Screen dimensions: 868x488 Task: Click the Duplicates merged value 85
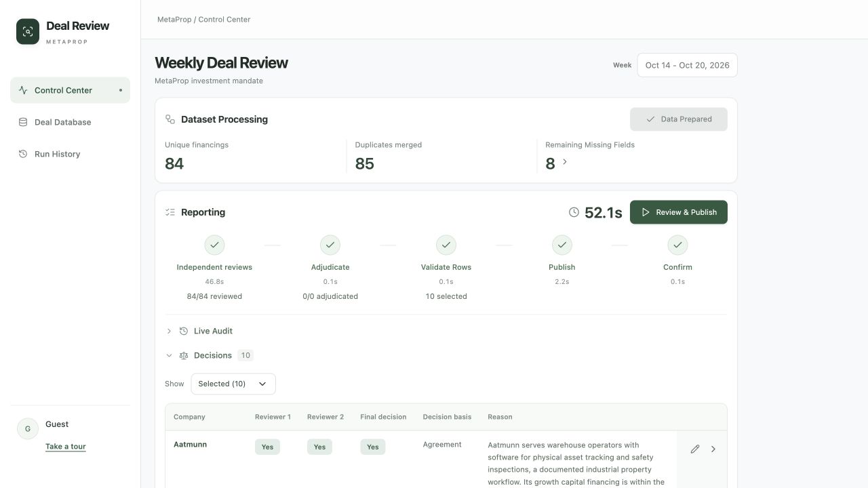(365, 163)
